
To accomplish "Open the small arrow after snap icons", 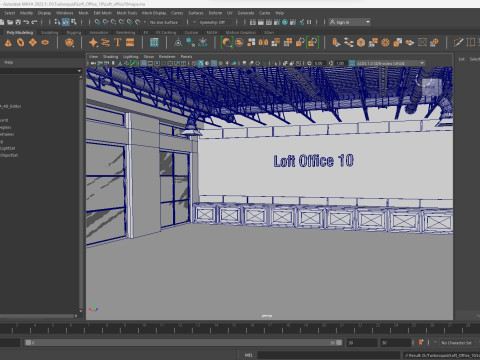I will [x=145, y=22].
